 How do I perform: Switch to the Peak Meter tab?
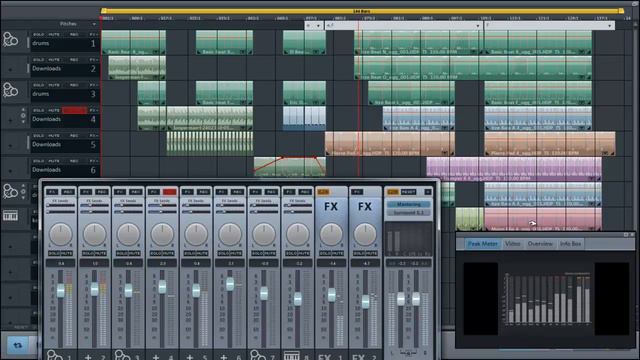[482, 244]
